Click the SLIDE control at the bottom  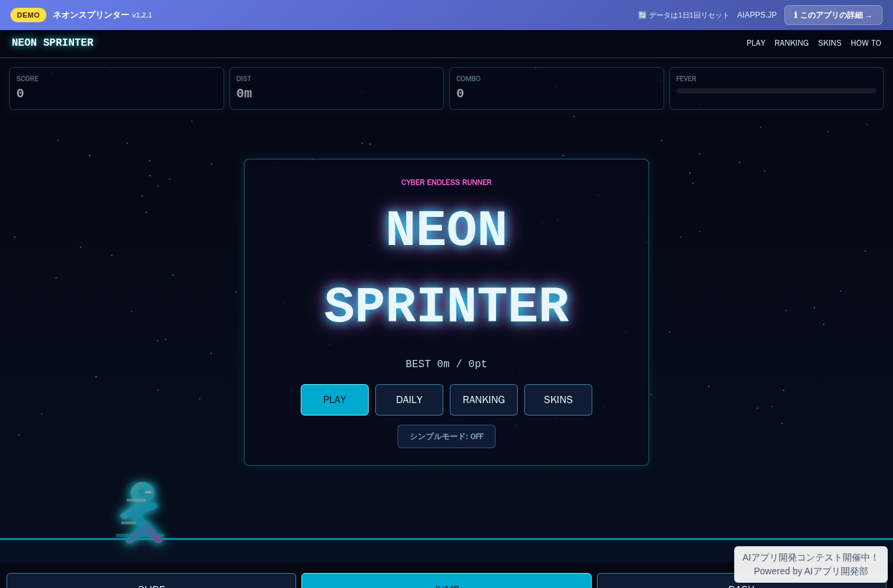[x=151, y=581]
